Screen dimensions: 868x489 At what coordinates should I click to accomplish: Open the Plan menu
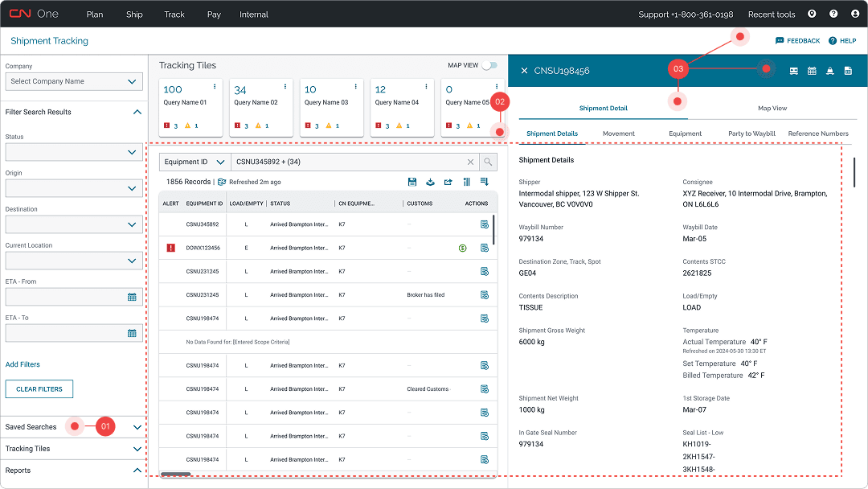coord(95,14)
